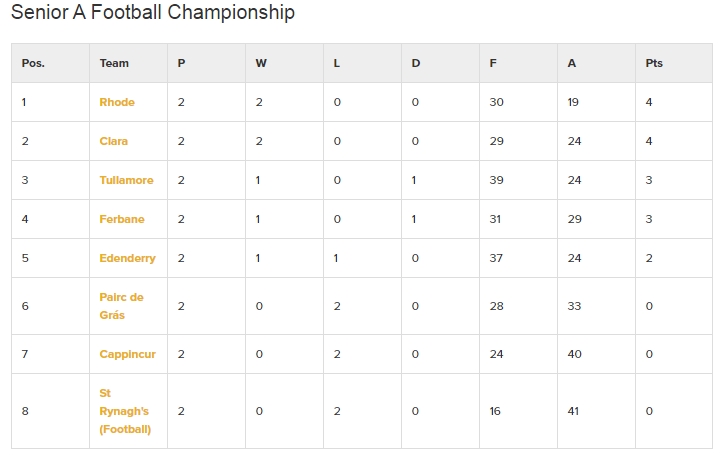Click the F column header
This screenshot has height=464, width=720.
[493, 63]
